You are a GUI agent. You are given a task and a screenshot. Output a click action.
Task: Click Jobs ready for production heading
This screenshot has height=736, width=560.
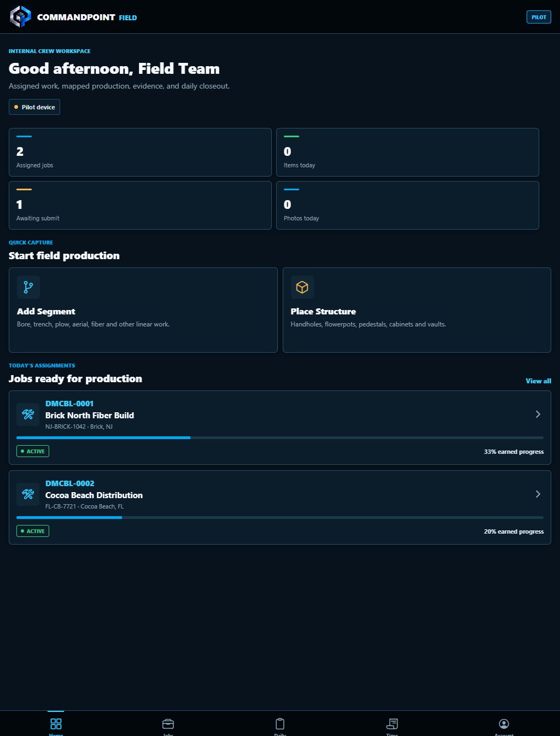[x=75, y=379]
